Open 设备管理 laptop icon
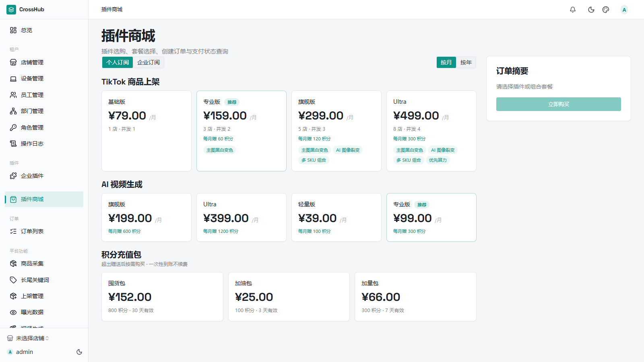Viewport: 644px width, 362px height. 13,79
